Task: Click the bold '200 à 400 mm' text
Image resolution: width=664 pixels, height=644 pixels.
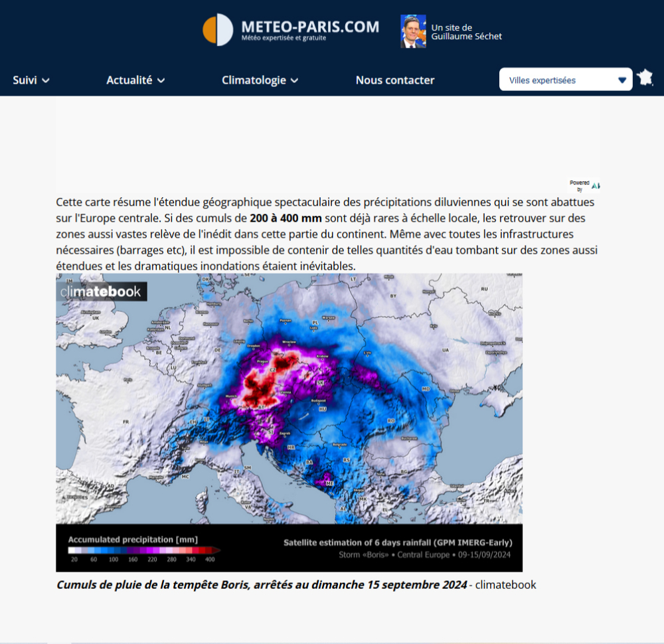Action: (286, 218)
